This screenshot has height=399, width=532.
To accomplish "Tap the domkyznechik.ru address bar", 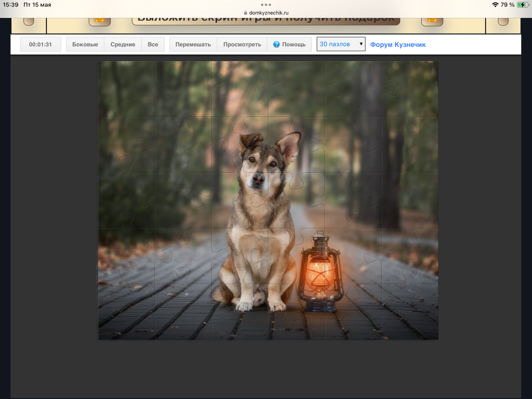I will click(x=266, y=13).
